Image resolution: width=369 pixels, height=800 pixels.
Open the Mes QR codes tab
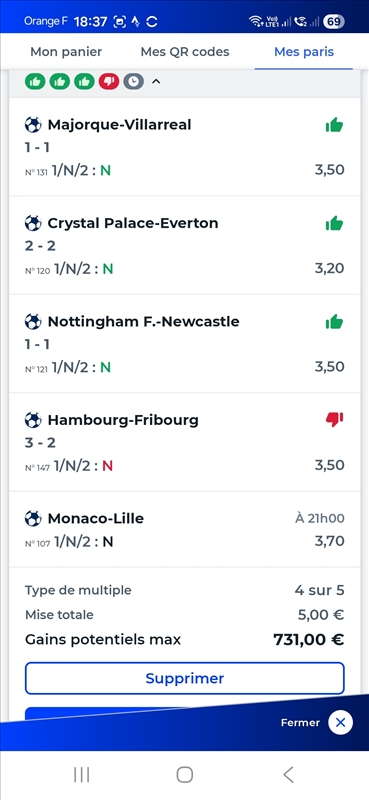[x=185, y=52]
